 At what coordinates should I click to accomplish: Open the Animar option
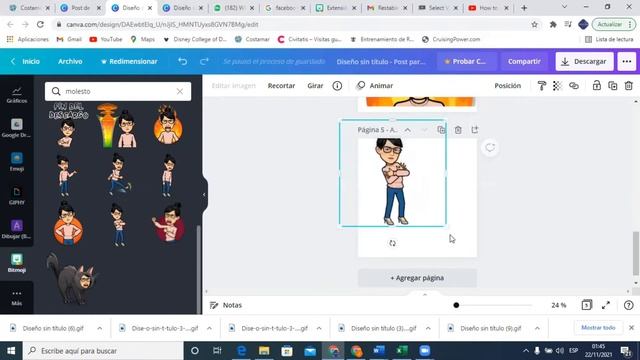click(375, 86)
